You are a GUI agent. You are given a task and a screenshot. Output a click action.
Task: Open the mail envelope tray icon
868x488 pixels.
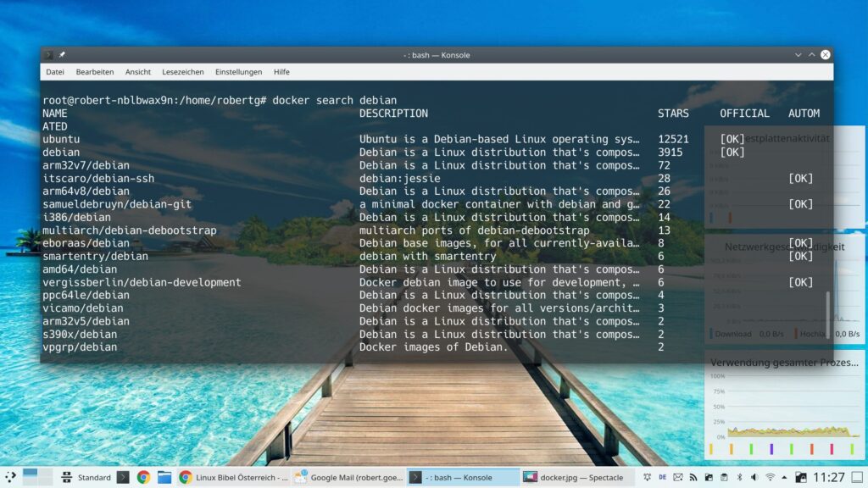pos(677,477)
